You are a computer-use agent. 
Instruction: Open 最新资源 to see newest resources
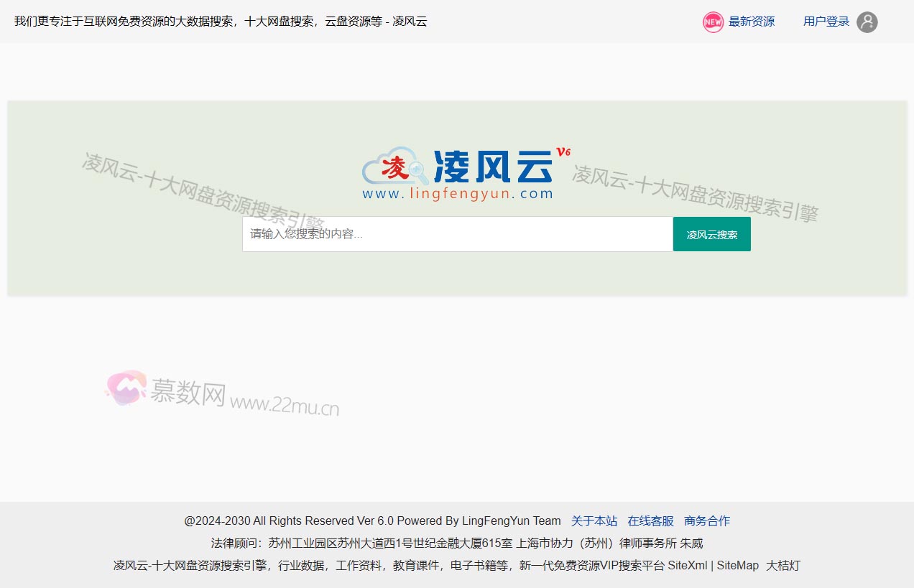click(752, 22)
